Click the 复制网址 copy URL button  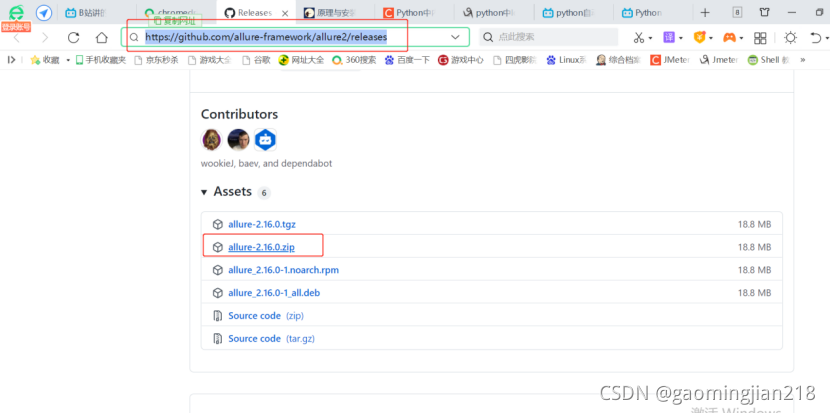pos(175,21)
